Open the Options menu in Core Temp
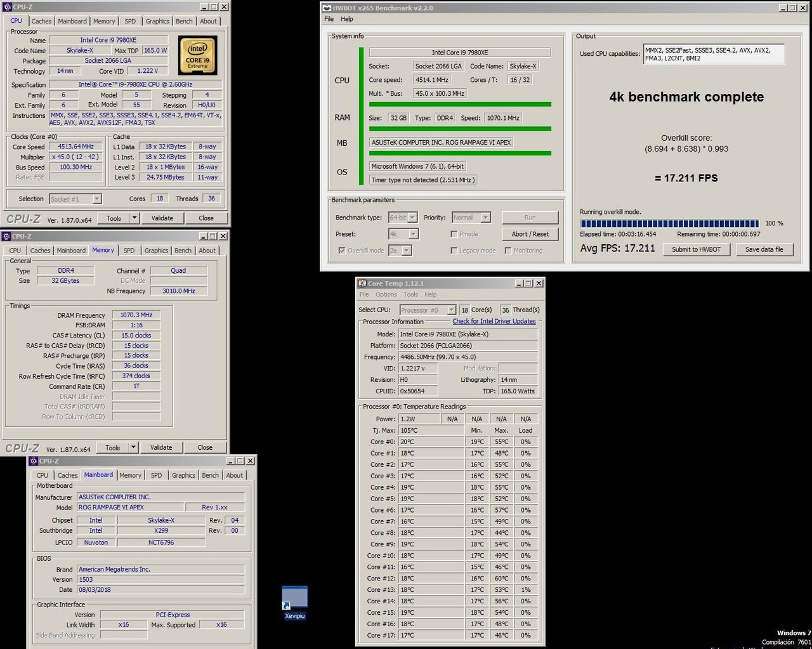The image size is (812, 649). (x=386, y=294)
